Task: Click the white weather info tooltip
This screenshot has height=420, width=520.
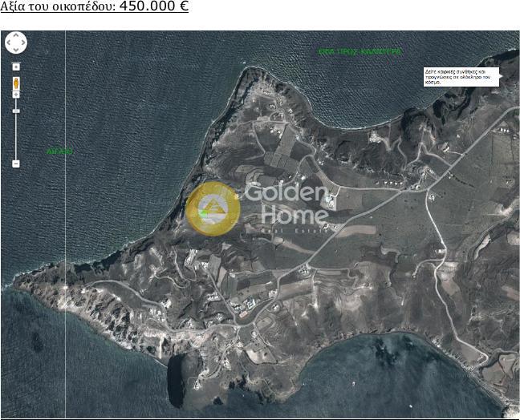Action: click(461, 76)
